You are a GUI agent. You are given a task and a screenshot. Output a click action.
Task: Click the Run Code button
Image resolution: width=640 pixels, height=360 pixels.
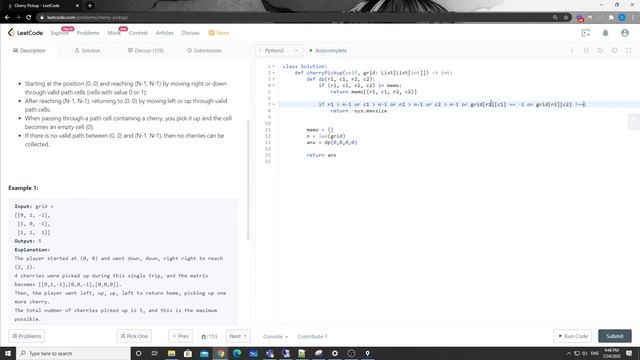click(x=573, y=336)
